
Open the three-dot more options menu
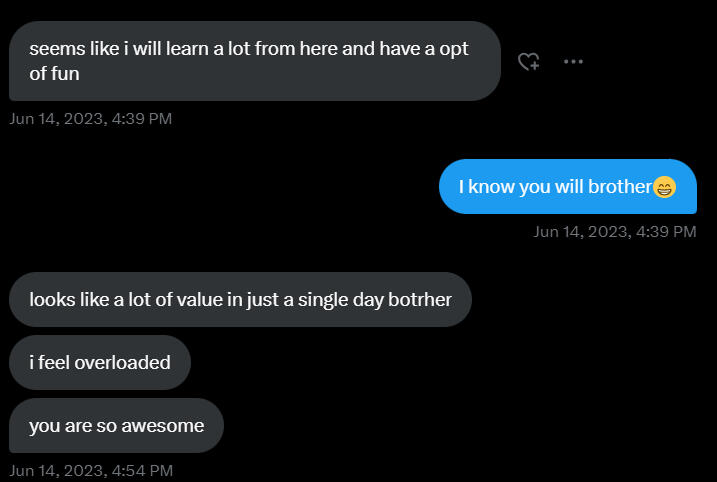(573, 61)
